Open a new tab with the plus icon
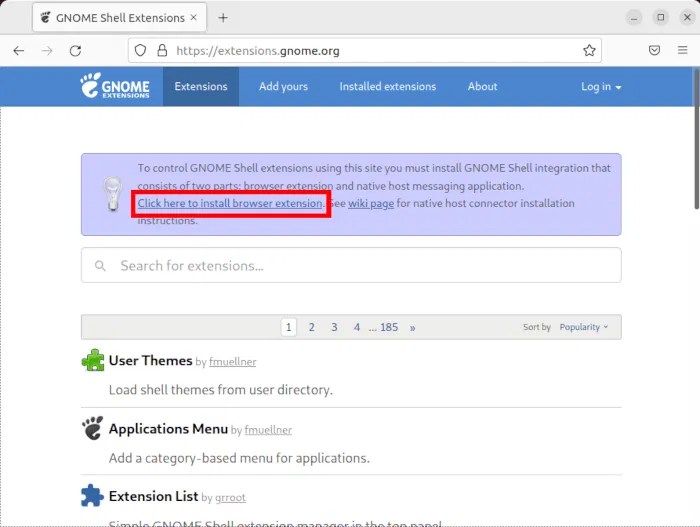Screen dimensions: 700x527 (223, 18)
